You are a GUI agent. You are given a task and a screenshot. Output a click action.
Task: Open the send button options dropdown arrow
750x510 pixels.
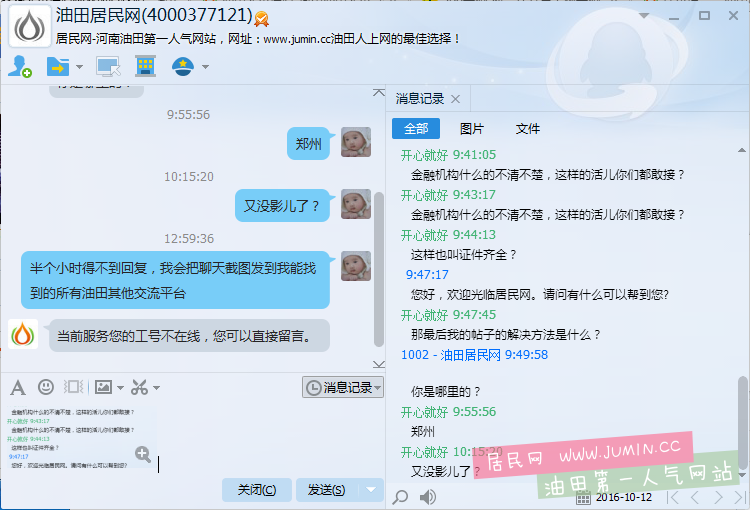(x=372, y=489)
